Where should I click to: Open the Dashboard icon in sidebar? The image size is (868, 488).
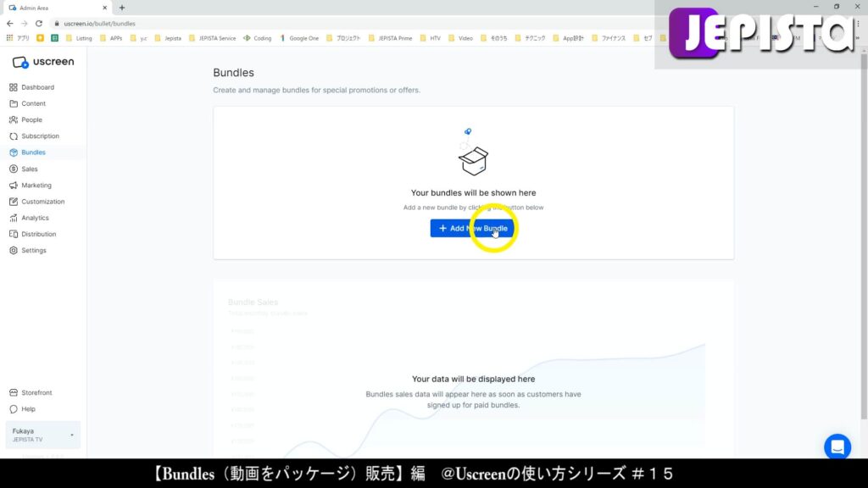(x=14, y=87)
